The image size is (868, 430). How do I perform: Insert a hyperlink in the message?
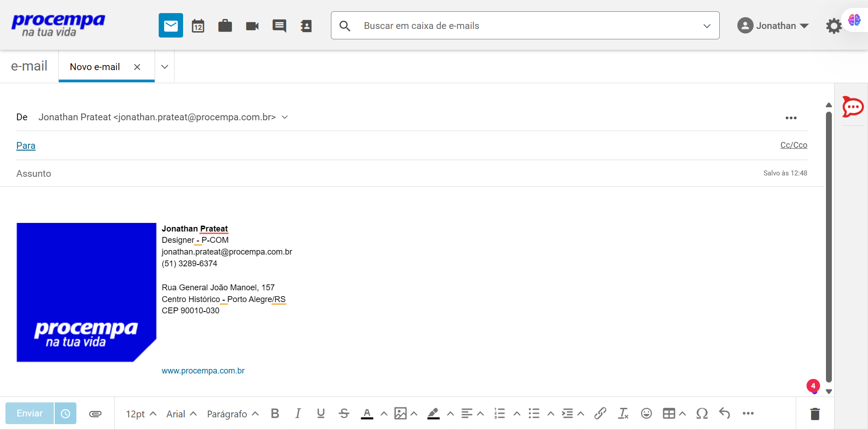pyautogui.click(x=600, y=413)
